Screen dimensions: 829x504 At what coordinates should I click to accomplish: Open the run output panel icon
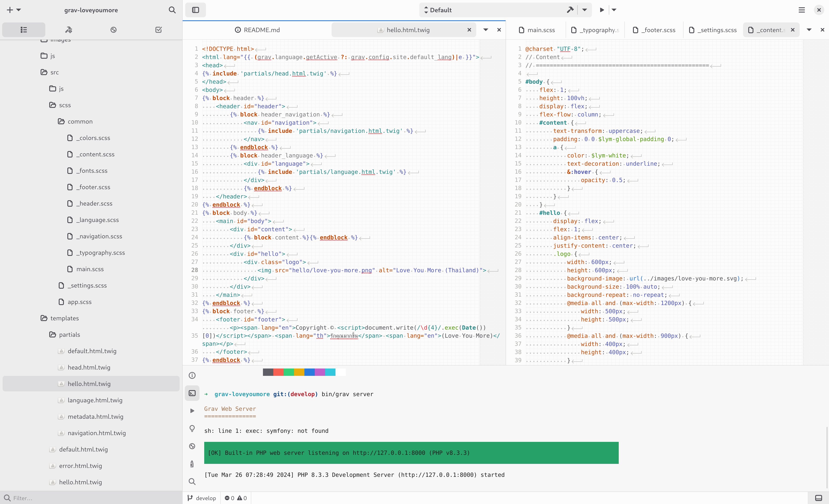[x=192, y=411]
